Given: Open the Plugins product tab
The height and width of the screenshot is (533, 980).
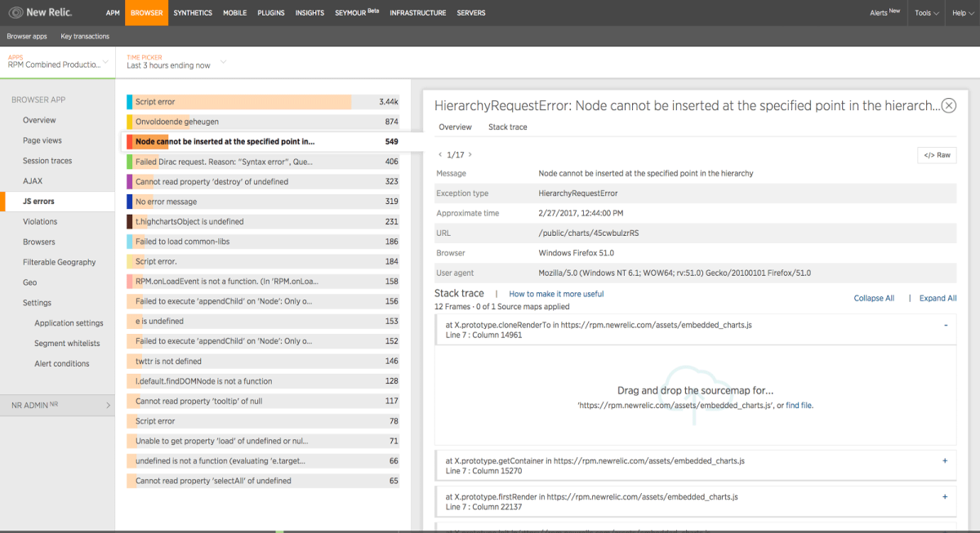Looking at the screenshot, I should [x=271, y=13].
